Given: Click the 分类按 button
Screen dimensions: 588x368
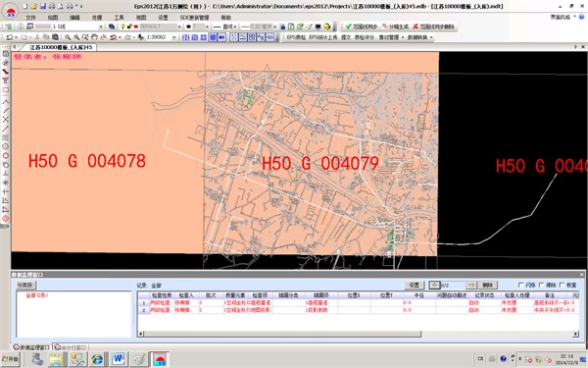Looking at the screenshot, I should [x=25, y=285].
